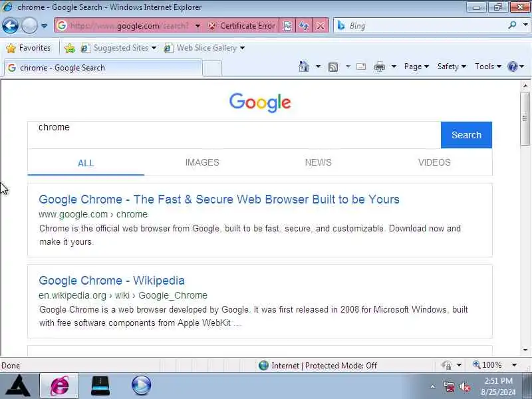Open the search provider dropdown arrow
Screen dimensions: 532x399
point(525,25)
